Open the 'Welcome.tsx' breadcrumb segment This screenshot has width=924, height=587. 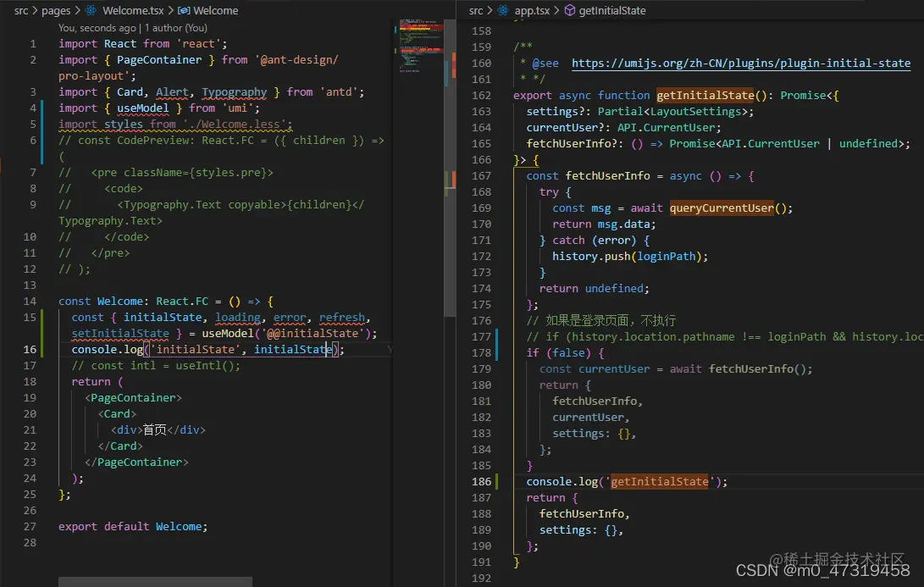pyautogui.click(x=133, y=10)
